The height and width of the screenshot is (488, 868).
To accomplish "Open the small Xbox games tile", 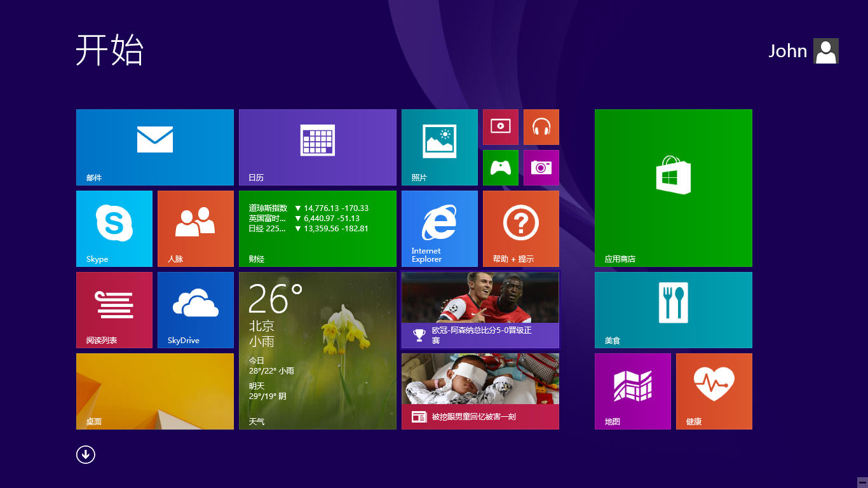I will pos(500,167).
